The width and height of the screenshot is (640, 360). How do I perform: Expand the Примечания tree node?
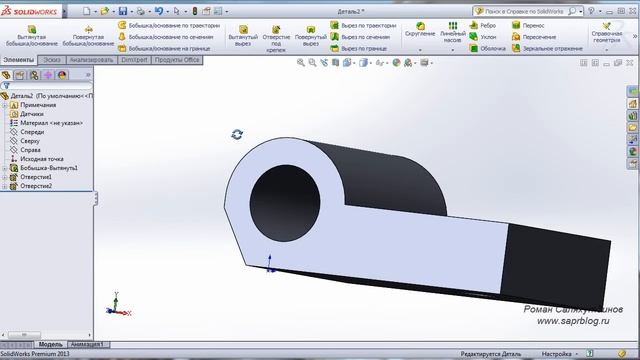point(4,105)
